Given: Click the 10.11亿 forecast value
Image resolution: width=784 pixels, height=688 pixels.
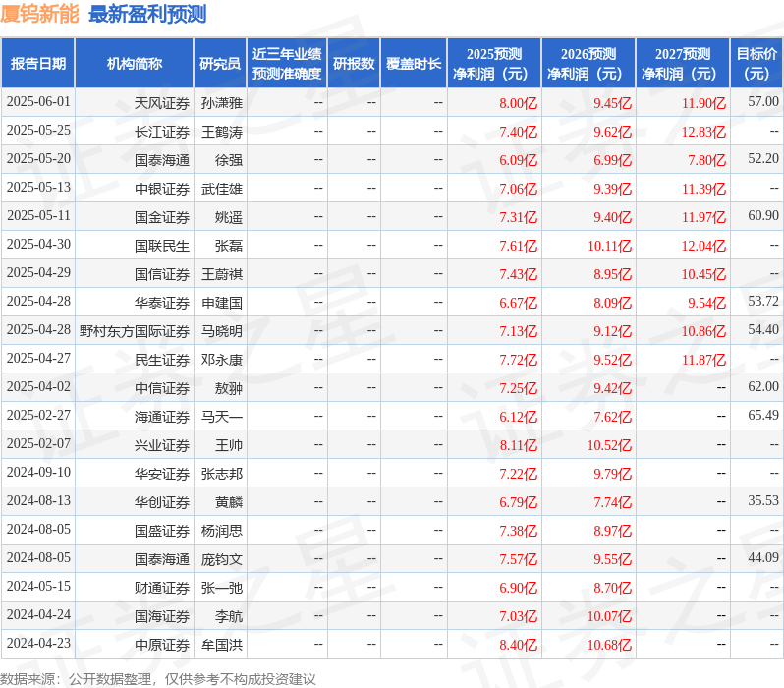Looking at the screenshot, I should 609,246.
